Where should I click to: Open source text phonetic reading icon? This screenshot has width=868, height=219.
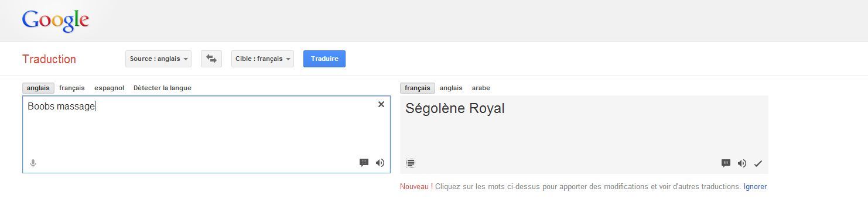pos(364,163)
